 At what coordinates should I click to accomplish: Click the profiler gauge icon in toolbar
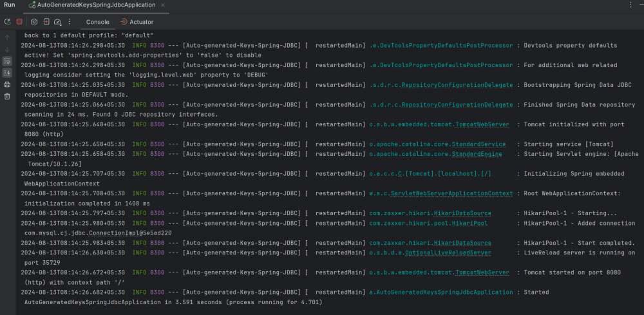pyautogui.click(x=58, y=21)
